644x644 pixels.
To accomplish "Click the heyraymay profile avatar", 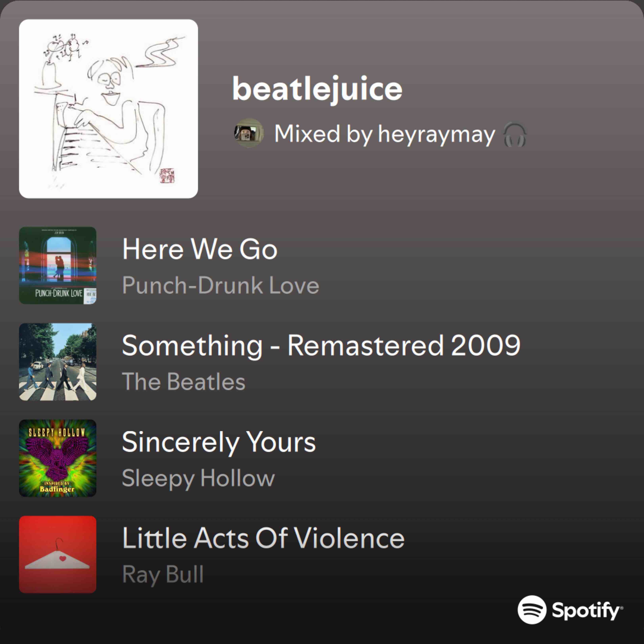I will coord(248,133).
